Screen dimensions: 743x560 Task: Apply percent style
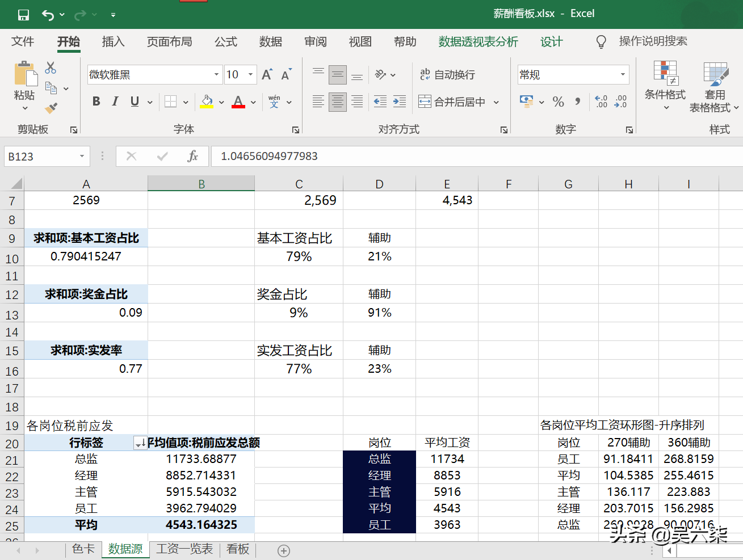[559, 102]
